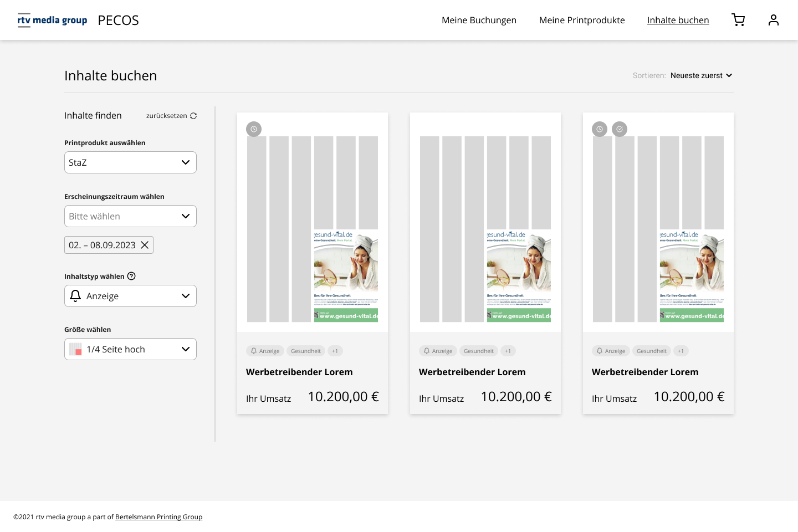Click the 10.200,00 € amount on the left card
The width and height of the screenshot is (798, 532).
point(343,397)
